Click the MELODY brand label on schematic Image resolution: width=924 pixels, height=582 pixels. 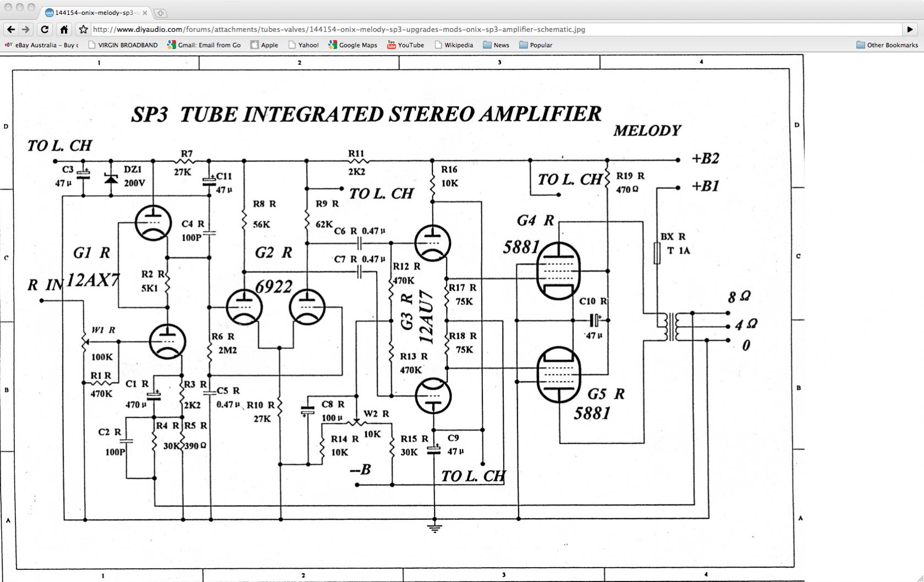click(x=647, y=130)
